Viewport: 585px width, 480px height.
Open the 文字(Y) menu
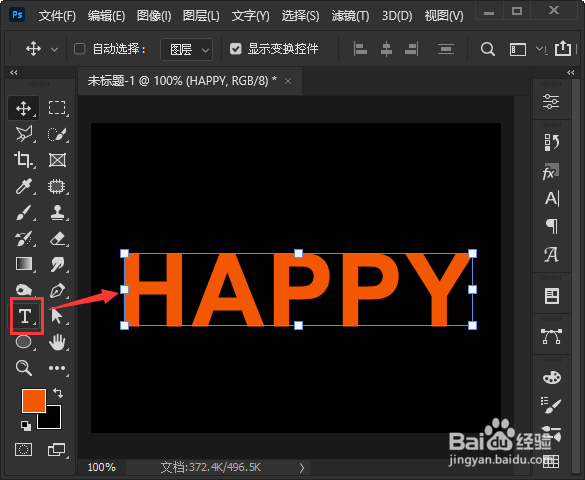click(250, 16)
